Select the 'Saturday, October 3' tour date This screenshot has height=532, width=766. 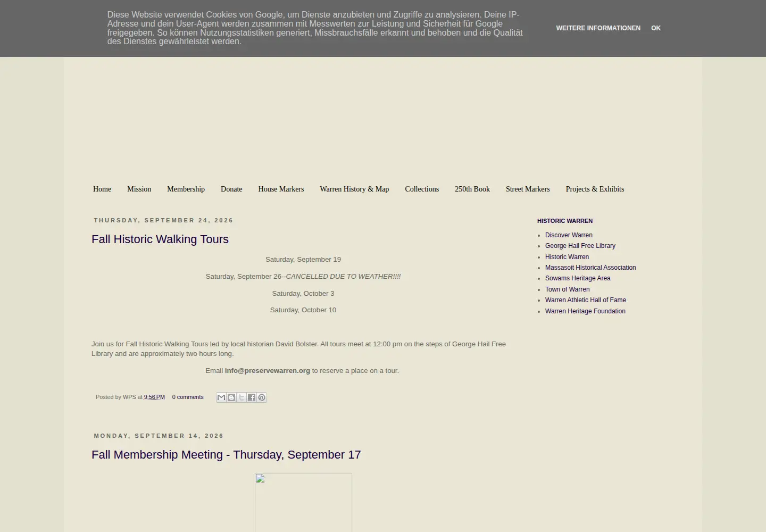303,294
